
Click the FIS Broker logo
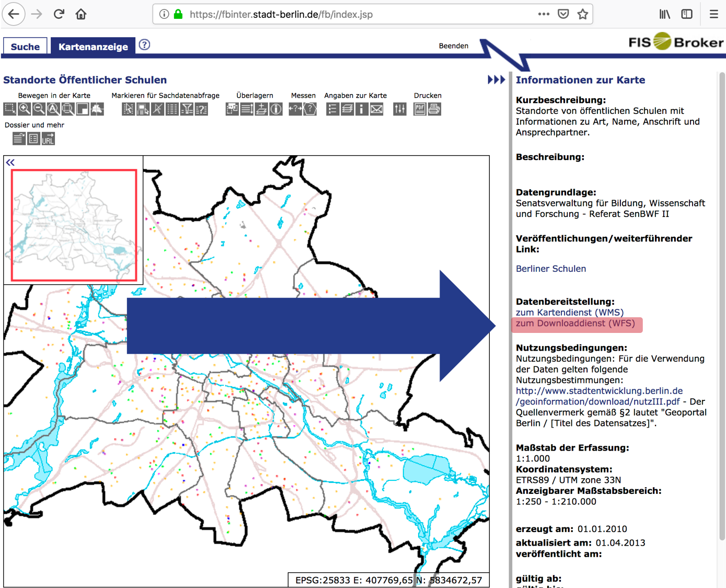(676, 41)
